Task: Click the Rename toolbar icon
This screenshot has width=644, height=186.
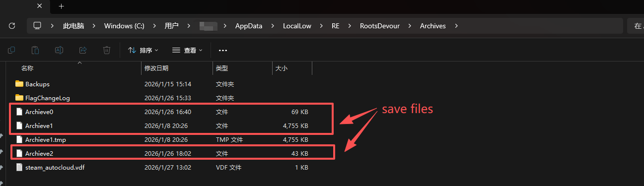Action: click(59, 50)
